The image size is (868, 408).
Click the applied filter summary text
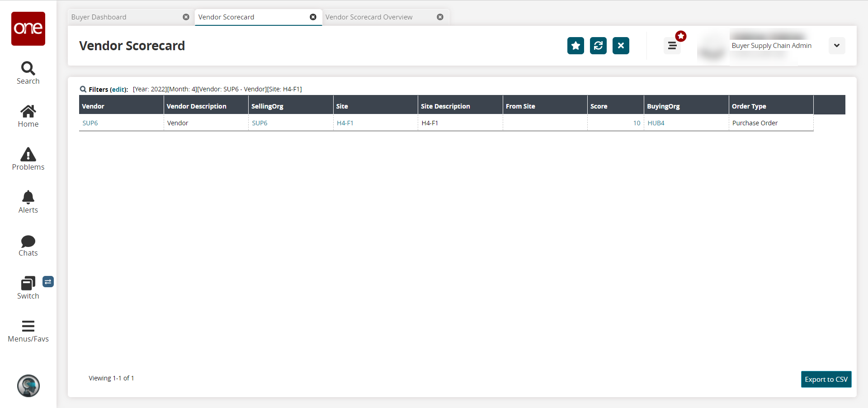point(217,90)
